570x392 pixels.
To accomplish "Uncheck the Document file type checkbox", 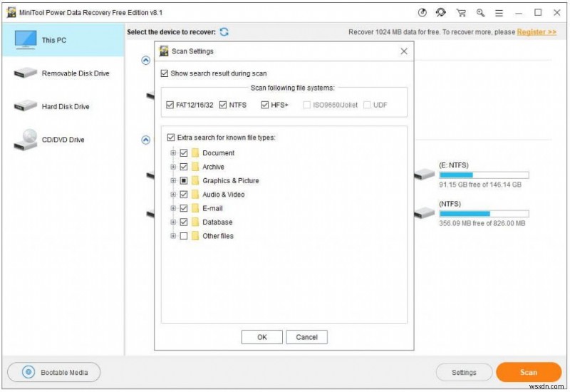I will [x=184, y=153].
